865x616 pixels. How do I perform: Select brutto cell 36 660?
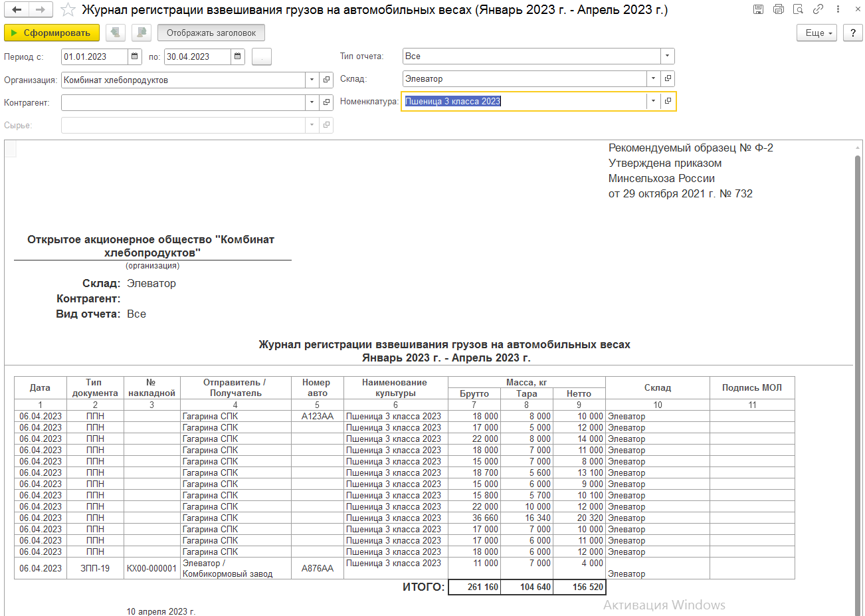[x=474, y=518]
